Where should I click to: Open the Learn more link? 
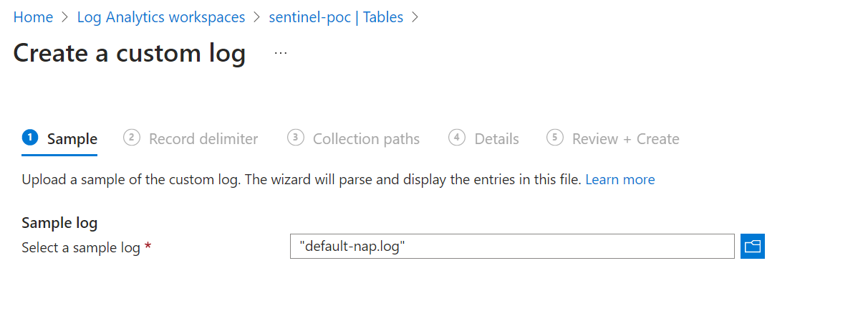[x=620, y=179]
